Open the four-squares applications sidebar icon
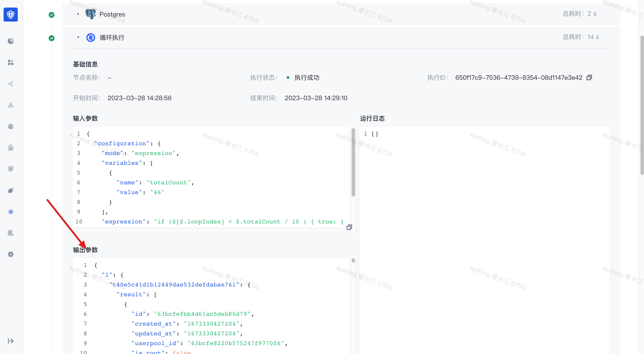Image resolution: width=644 pixels, height=354 pixels. tap(10, 62)
